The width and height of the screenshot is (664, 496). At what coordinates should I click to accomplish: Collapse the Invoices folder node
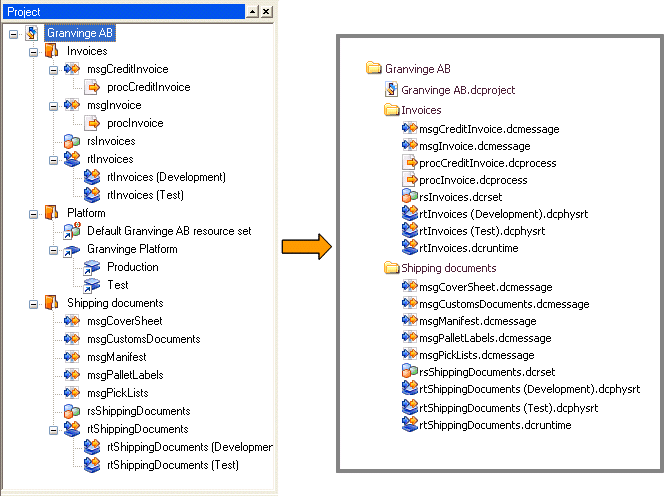33,51
